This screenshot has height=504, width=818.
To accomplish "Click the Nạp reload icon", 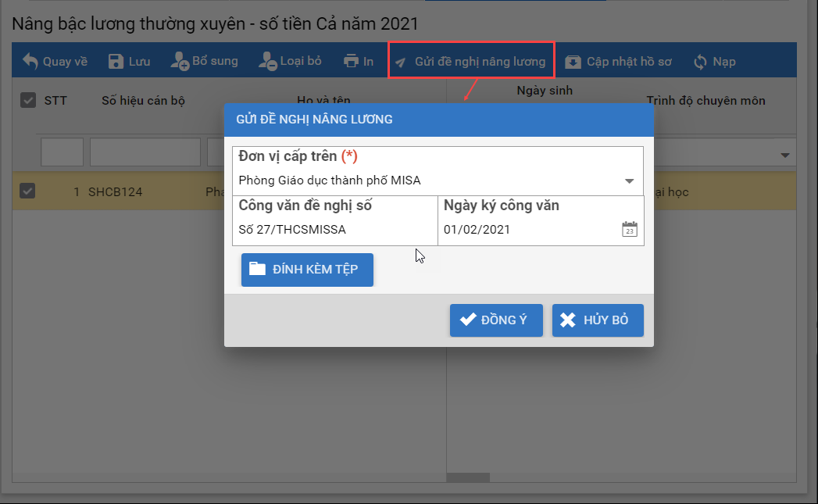I will click(x=700, y=62).
